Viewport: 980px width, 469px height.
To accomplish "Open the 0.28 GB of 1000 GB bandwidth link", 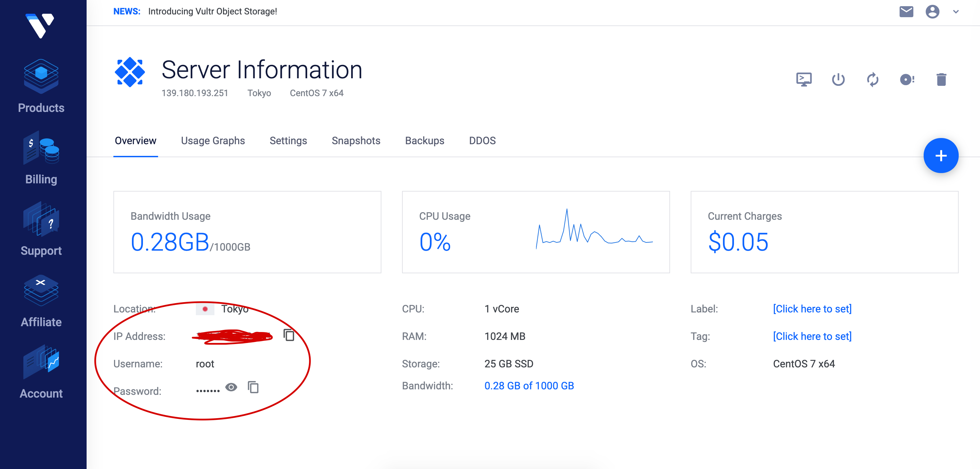I will tap(529, 386).
